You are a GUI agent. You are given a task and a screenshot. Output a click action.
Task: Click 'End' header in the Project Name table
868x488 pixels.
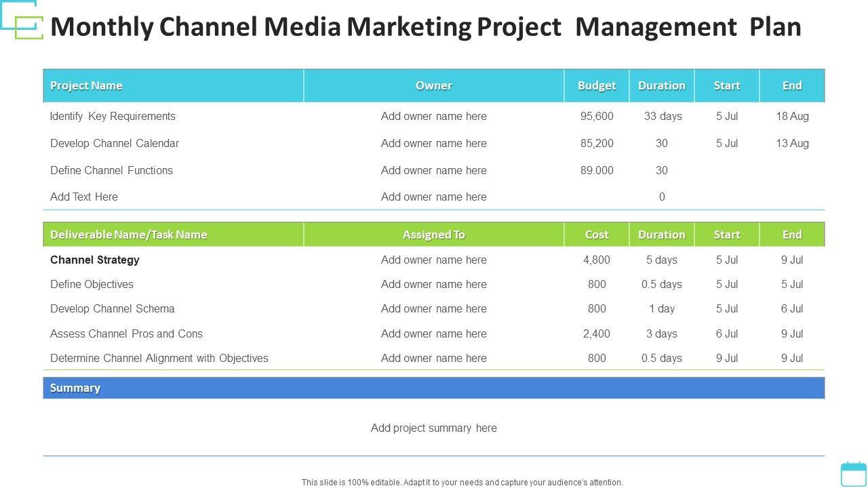(792, 85)
